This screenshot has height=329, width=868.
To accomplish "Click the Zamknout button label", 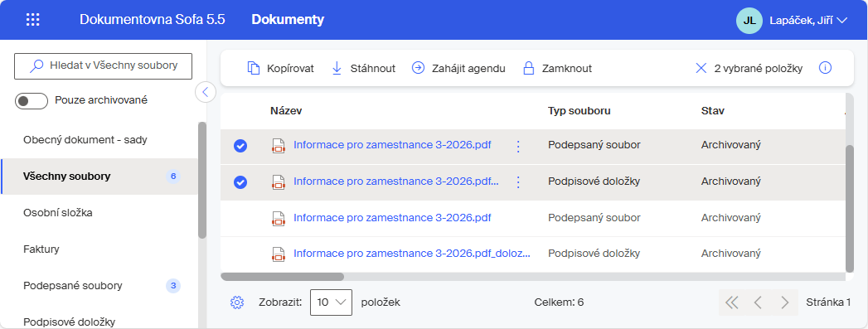I will 567,69.
